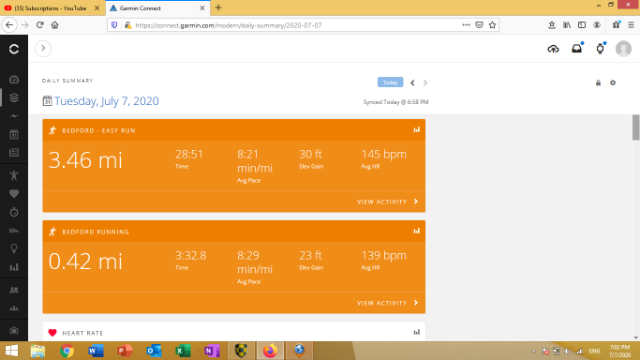Open the Reports bar chart sidebar icon
Viewport: 640px width, 360px height.
pos(14,267)
